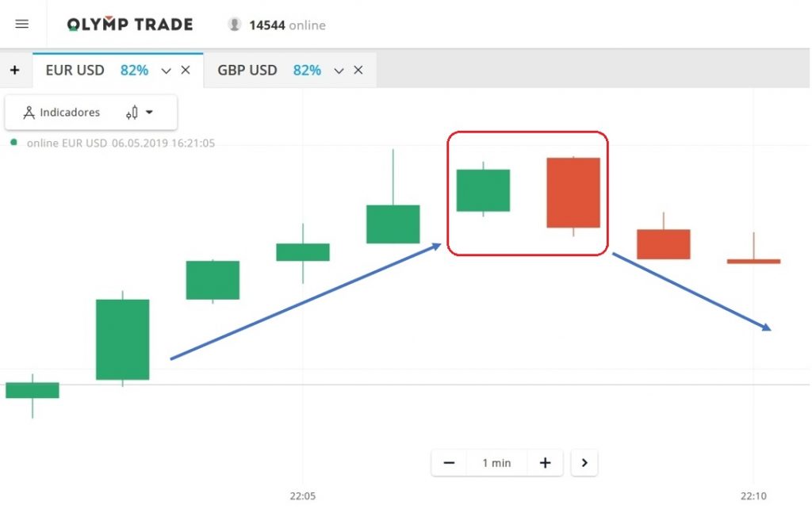Click the online users avatar icon
This screenshot has height=517, width=812.
[234, 25]
